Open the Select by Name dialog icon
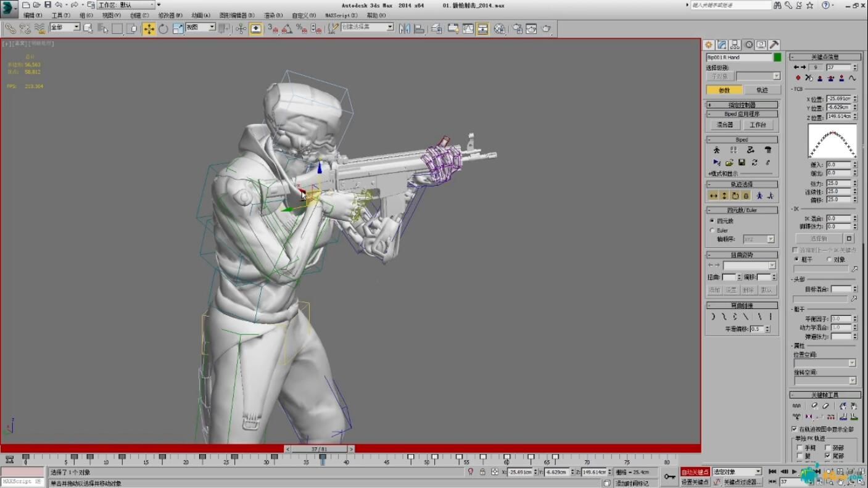 102,28
